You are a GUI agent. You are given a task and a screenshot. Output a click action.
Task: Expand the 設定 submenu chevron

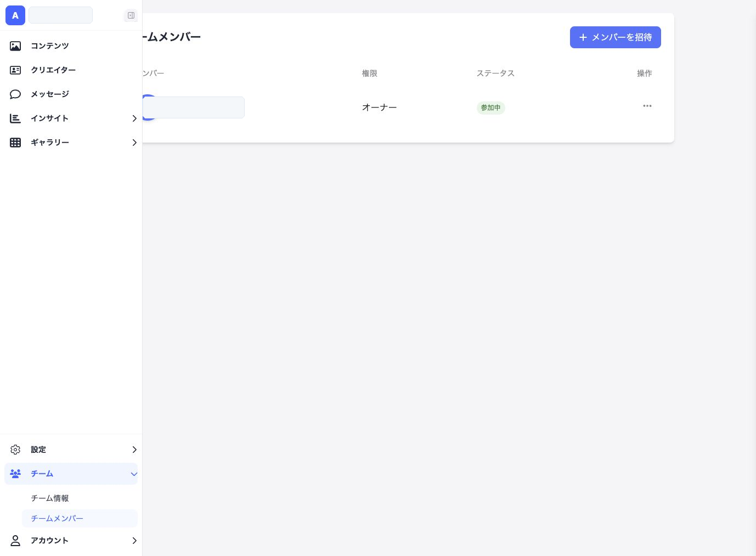tap(134, 450)
